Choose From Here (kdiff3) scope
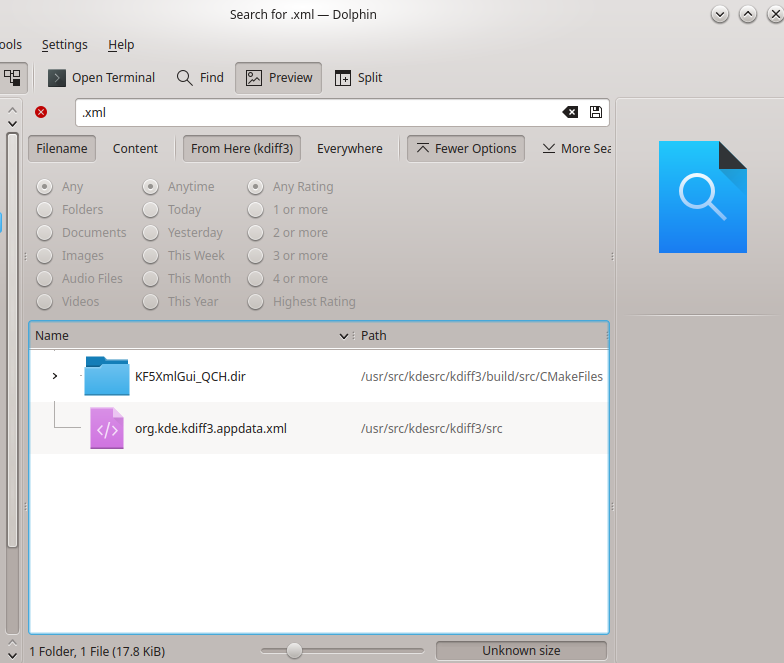This screenshot has height=663, width=784. coord(242,148)
